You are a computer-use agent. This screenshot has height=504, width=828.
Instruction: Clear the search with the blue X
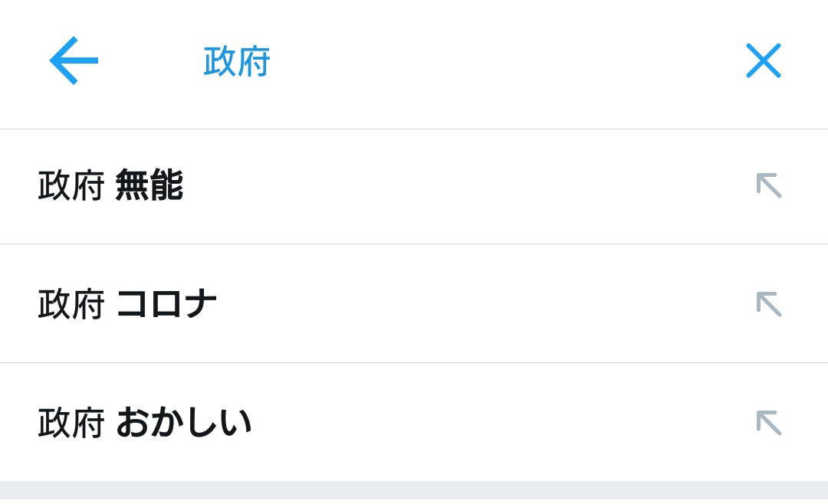(x=763, y=61)
